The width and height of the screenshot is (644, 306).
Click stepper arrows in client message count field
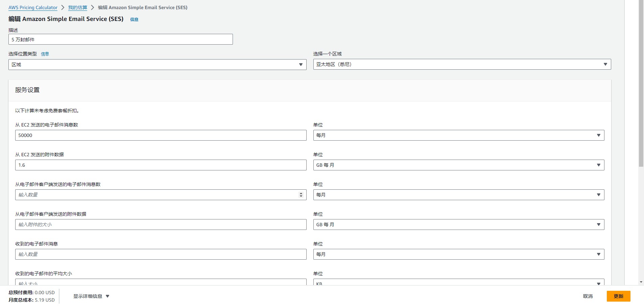point(301,195)
